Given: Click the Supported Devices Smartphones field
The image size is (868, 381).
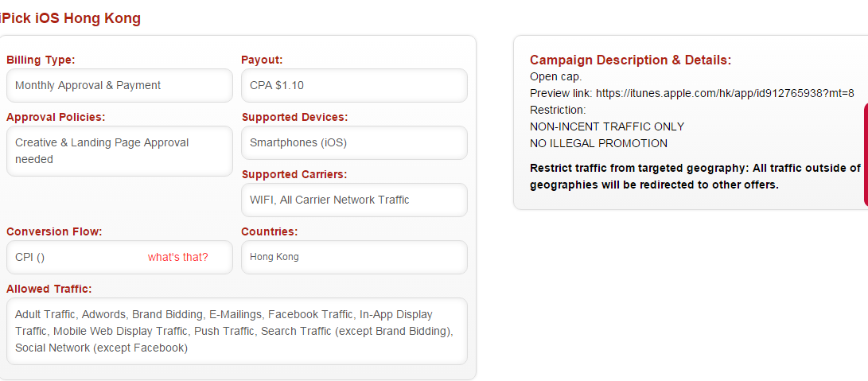Looking at the screenshot, I should (x=353, y=142).
